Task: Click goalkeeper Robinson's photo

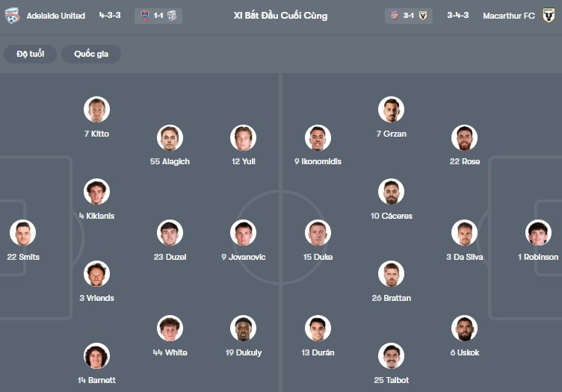Action: click(x=538, y=233)
